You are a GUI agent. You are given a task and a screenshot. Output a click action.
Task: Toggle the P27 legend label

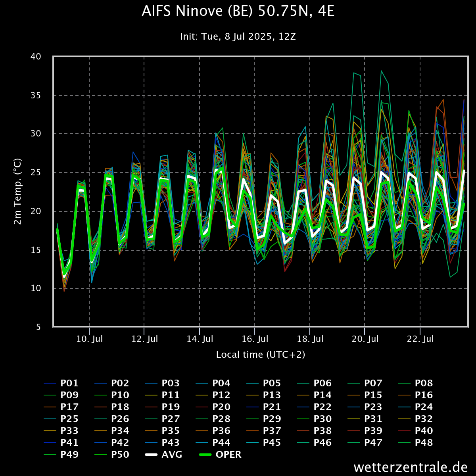coord(163,419)
